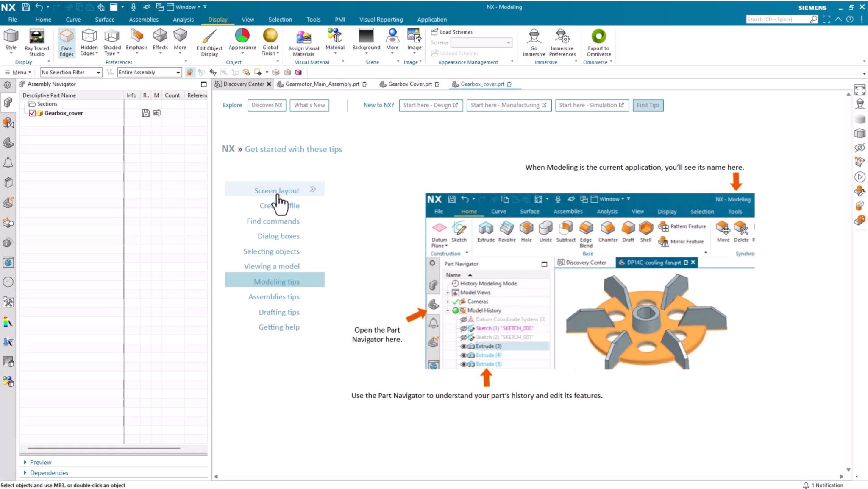Click the command search field
The width and height of the screenshot is (868, 489).
(777, 20)
